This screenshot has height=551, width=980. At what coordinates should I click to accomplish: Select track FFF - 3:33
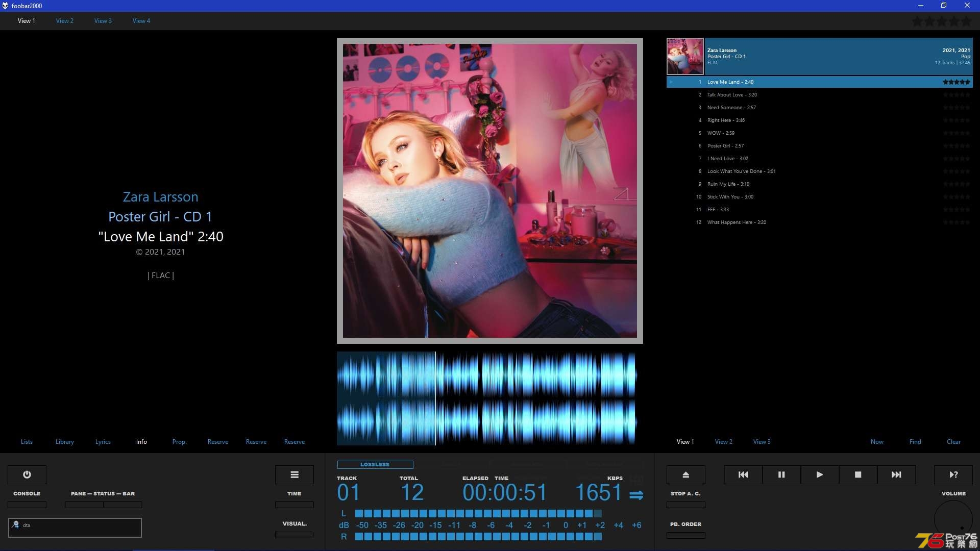tap(820, 210)
